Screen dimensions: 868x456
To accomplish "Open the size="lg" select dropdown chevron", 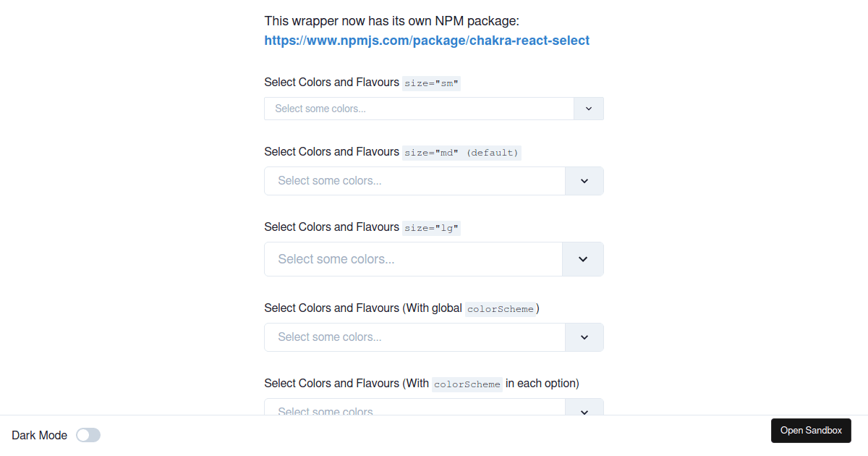I will 583,259.
